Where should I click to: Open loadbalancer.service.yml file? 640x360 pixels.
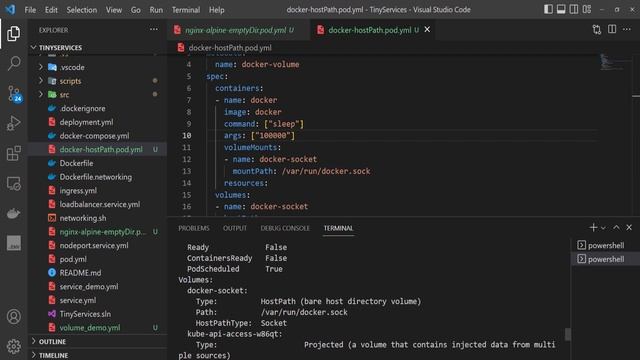[98, 204]
